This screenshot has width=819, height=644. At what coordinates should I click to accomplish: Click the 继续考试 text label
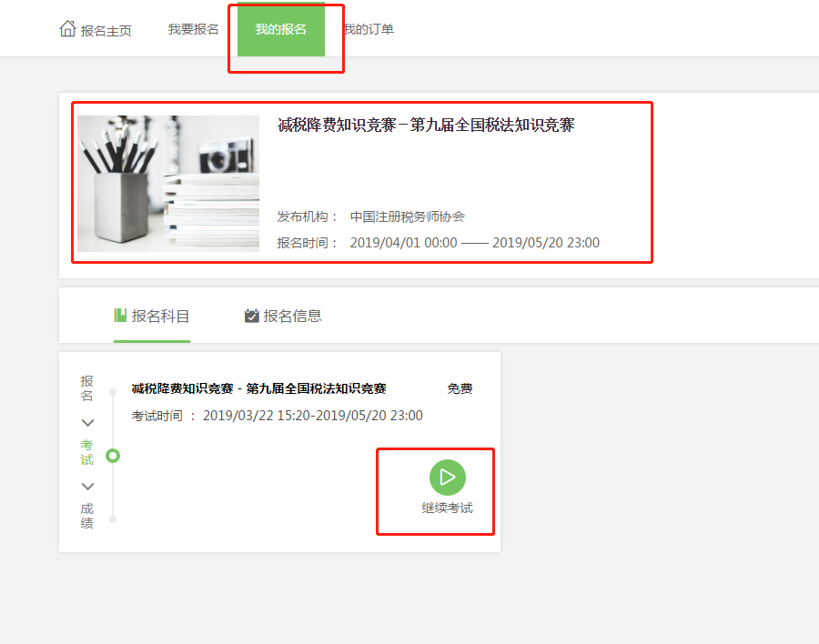click(447, 508)
